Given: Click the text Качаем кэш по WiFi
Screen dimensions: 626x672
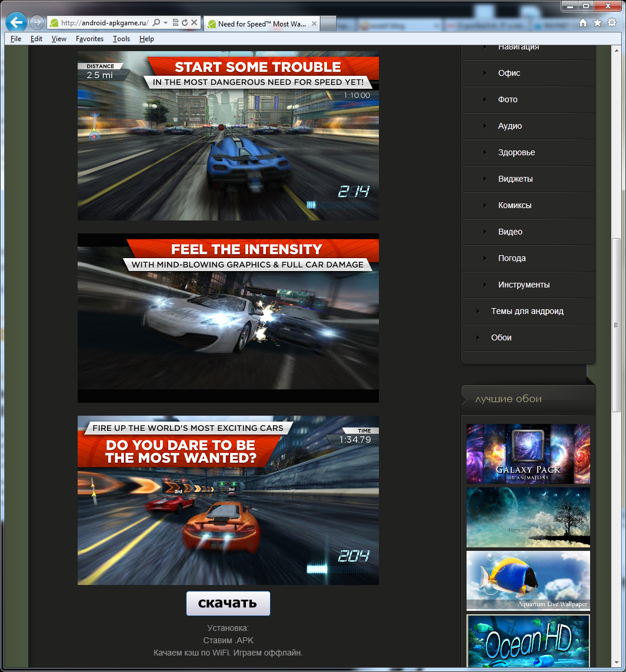Looking at the screenshot, I should 192,653.
